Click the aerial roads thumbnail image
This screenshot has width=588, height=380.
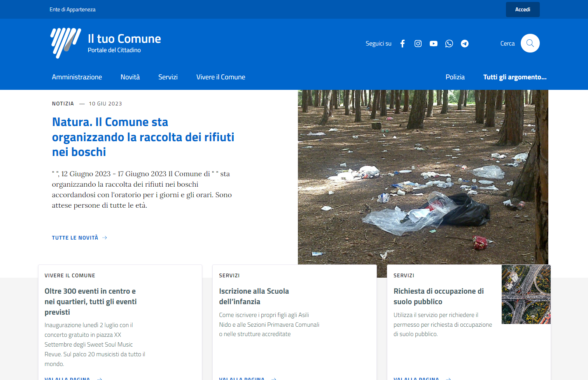(x=526, y=294)
